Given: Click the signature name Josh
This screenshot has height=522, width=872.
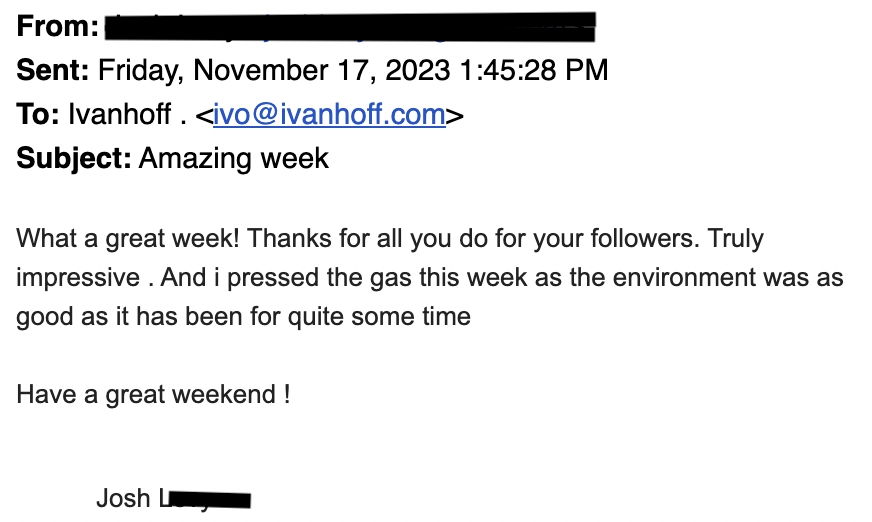Looking at the screenshot, I should pos(123,498).
